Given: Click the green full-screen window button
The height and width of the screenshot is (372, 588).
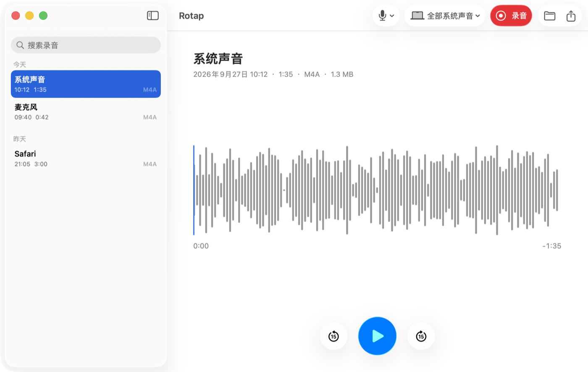Looking at the screenshot, I should [x=43, y=16].
